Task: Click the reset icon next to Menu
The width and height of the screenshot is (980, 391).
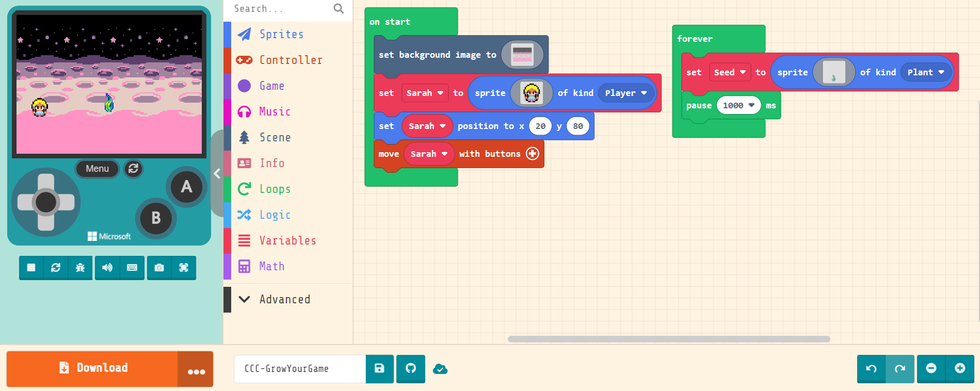Action: pos(133,169)
